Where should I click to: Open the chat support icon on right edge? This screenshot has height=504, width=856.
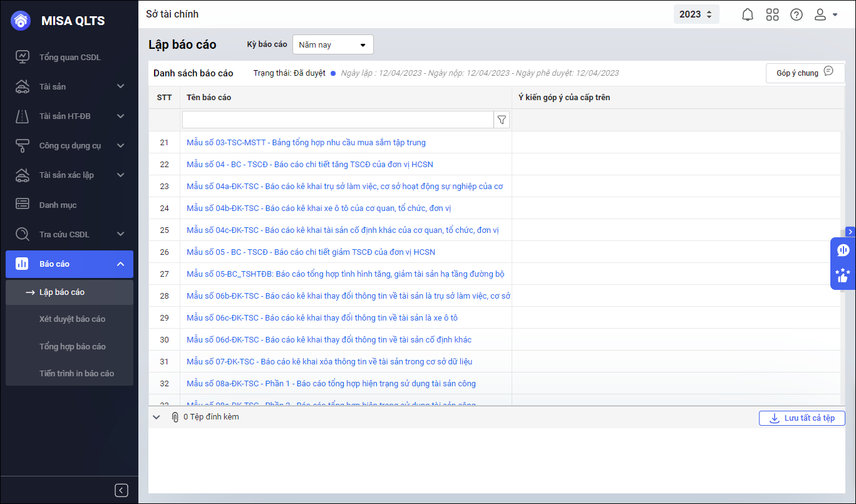coord(843,250)
